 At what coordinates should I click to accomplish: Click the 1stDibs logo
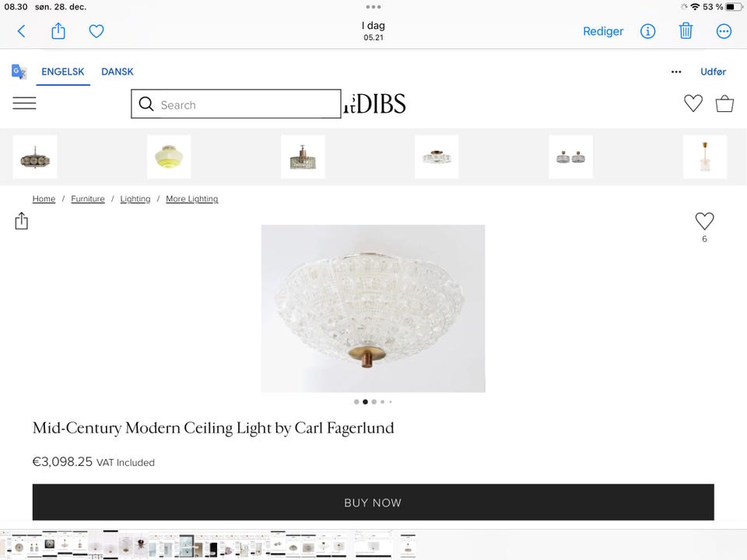click(x=375, y=103)
